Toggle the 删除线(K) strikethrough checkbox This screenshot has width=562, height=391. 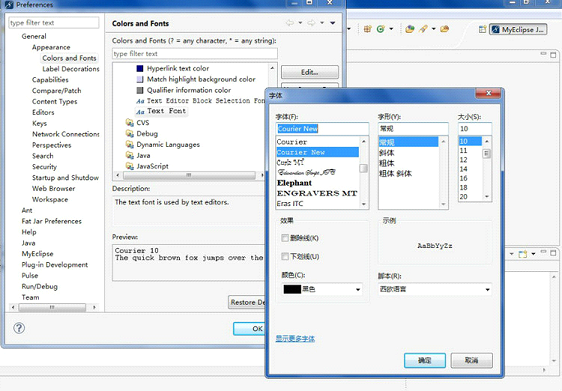pos(285,238)
